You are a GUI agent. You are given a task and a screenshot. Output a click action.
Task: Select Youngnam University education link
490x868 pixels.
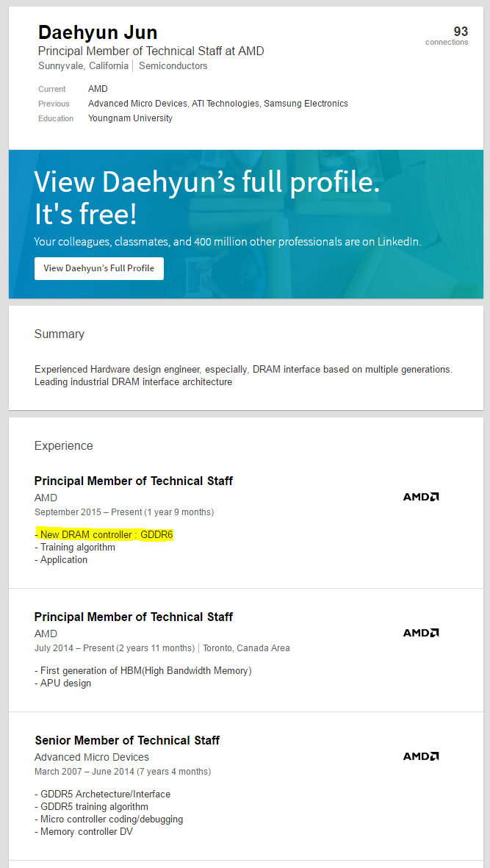tap(130, 118)
